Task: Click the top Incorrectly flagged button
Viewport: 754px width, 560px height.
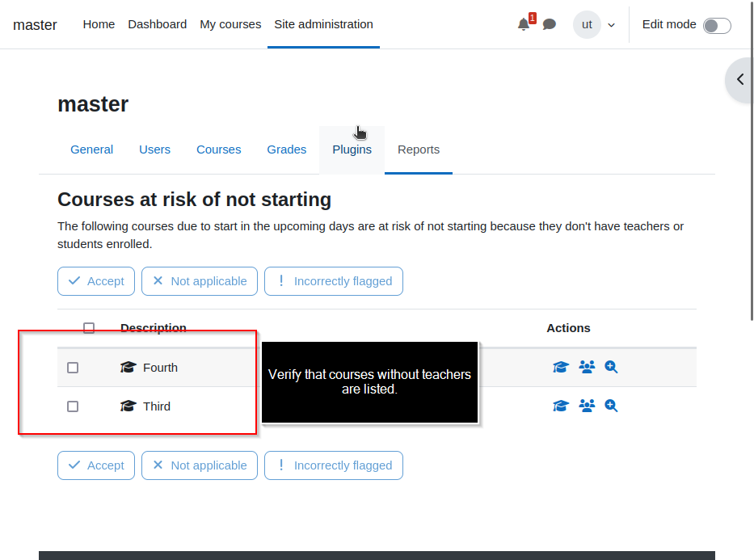Action: 334,281
